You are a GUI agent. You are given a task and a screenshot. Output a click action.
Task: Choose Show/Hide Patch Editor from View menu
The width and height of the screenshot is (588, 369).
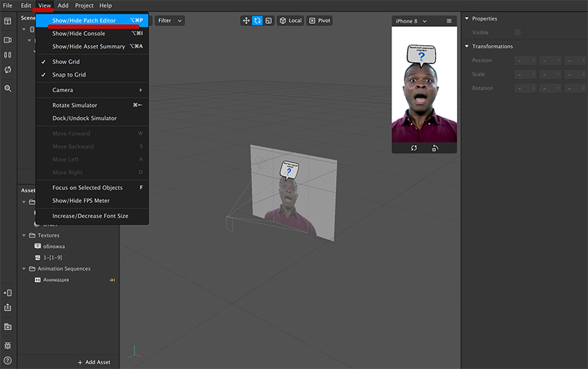84,20
